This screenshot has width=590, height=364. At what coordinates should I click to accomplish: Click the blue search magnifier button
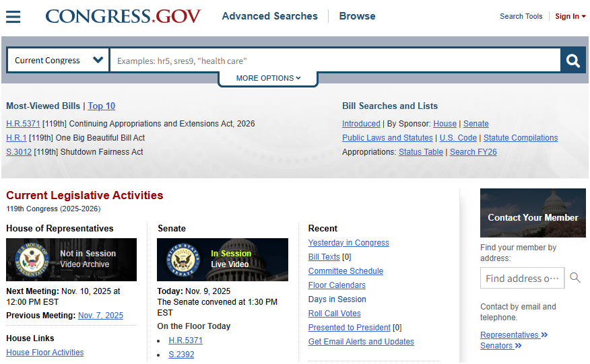[x=573, y=60]
